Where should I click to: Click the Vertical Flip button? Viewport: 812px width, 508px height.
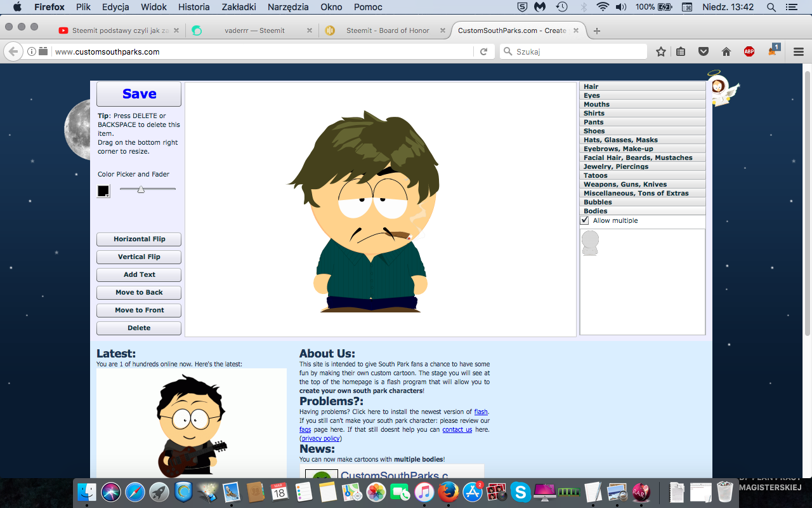(x=139, y=257)
